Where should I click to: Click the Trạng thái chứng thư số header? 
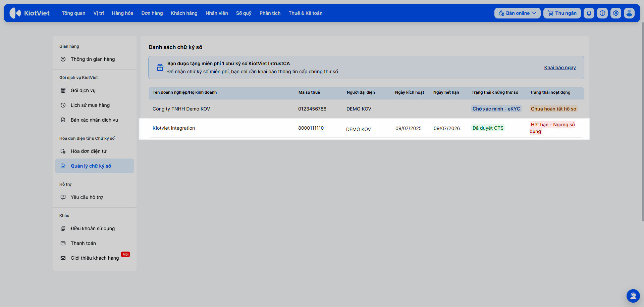[495, 92]
